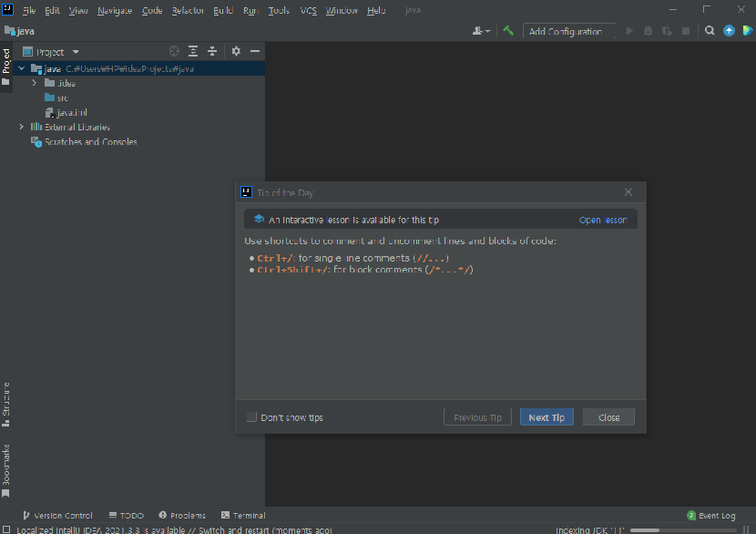Click Expand All icon in Project panel
This screenshot has width=756, height=534.
click(193, 51)
